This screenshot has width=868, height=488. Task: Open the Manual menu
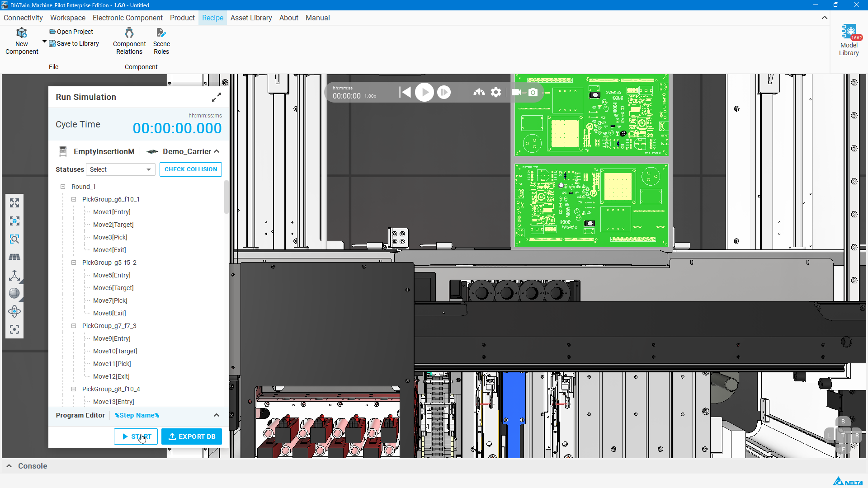click(317, 18)
